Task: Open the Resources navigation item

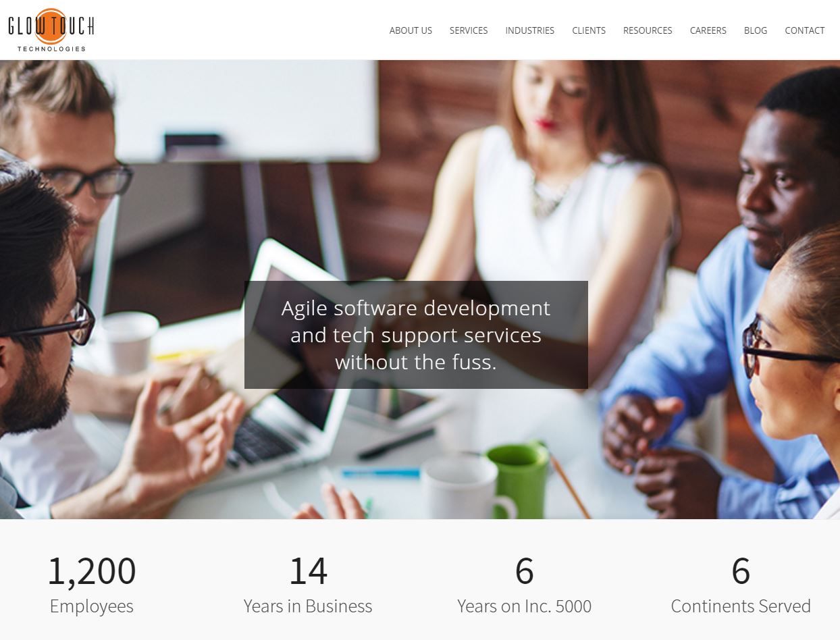Action: [x=648, y=30]
